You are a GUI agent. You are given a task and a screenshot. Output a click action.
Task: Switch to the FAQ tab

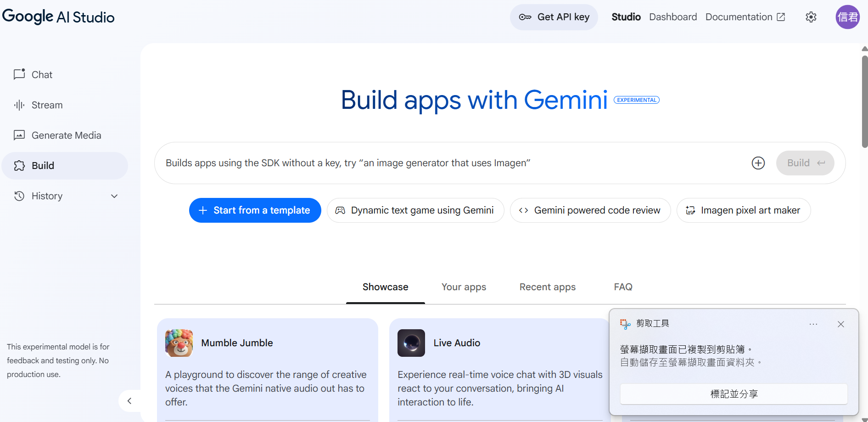(x=623, y=287)
